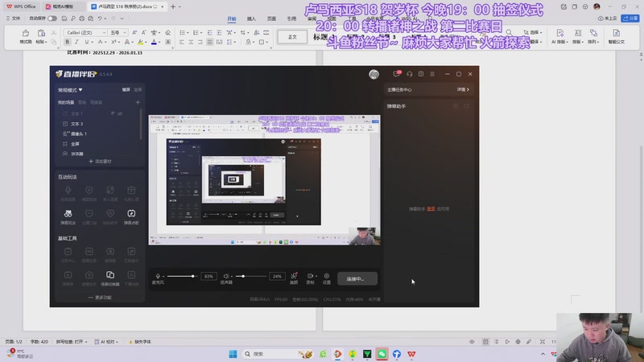Toggle Italic formatting
644x362 pixels.
[76, 42]
